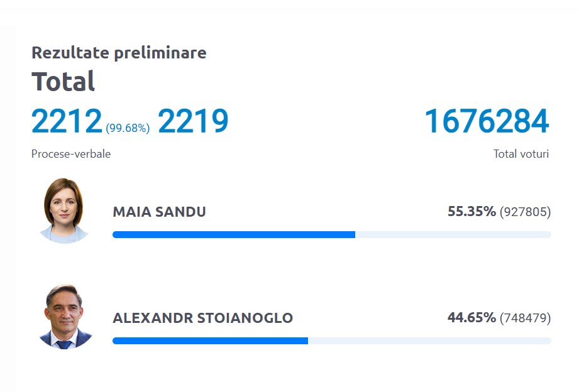The image size is (579, 392).
Task: Click the filled portion of Stoianoglo's result bar
Action: click(210, 341)
